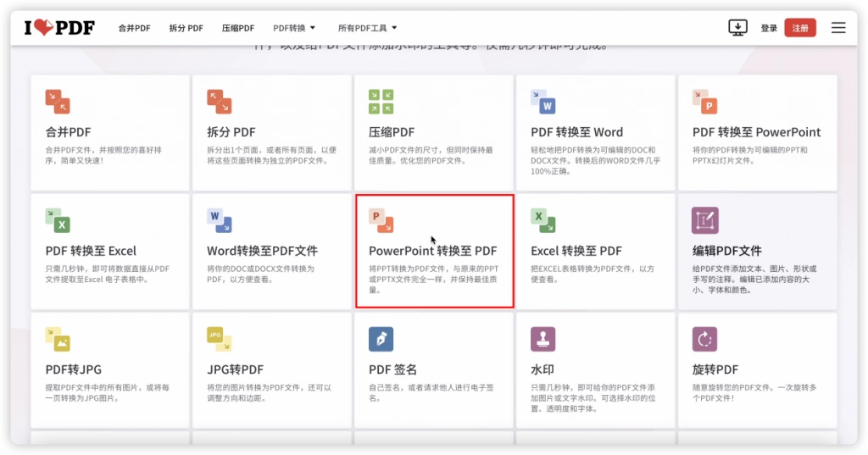Screen dimensions: 868x455
Task: Open the PDF 转换至 Excel title
Action: (x=91, y=251)
